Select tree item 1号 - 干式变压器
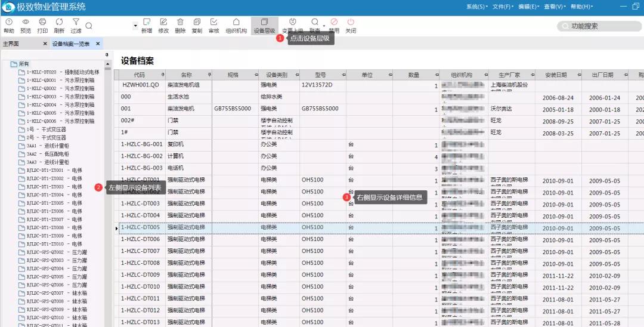Viewport: 644px width, 327px height. click(x=47, y=129)
